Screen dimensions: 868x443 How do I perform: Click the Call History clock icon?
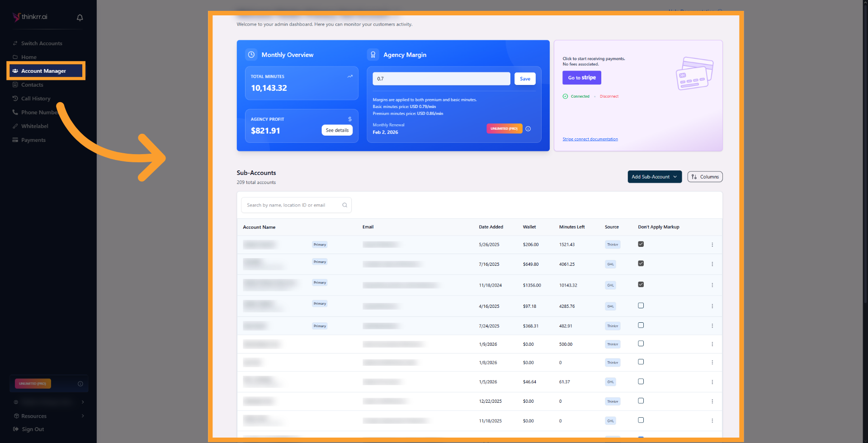(x=15, y=99)
